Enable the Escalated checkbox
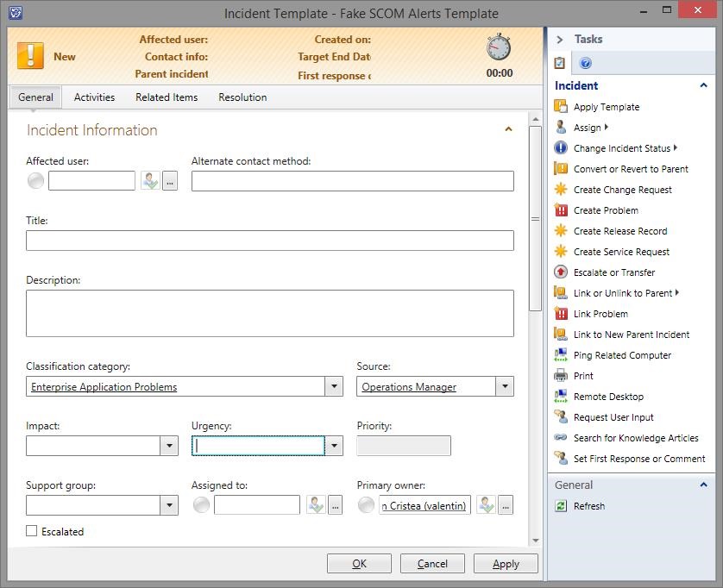Screen dimensions: 723x588 pos(32,531)
